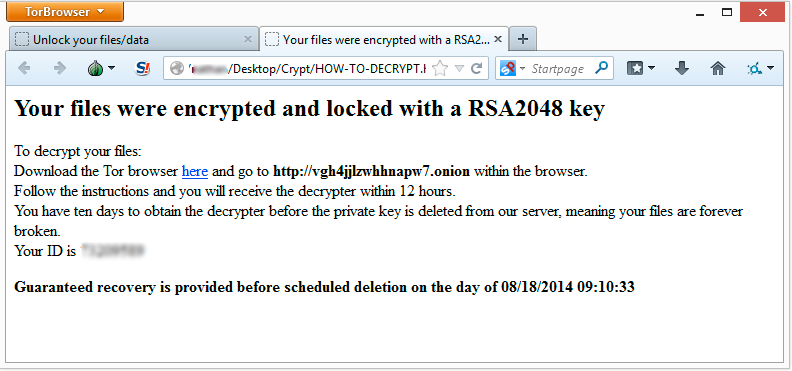Screen dimensions: 792x371
Task: Go to home page icon
Action: (718, 69)
